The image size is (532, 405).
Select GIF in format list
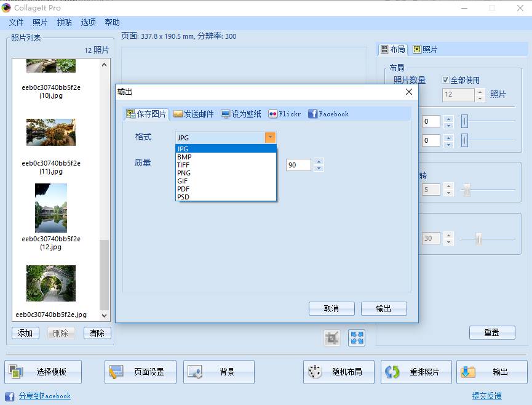tap(226, 181)
